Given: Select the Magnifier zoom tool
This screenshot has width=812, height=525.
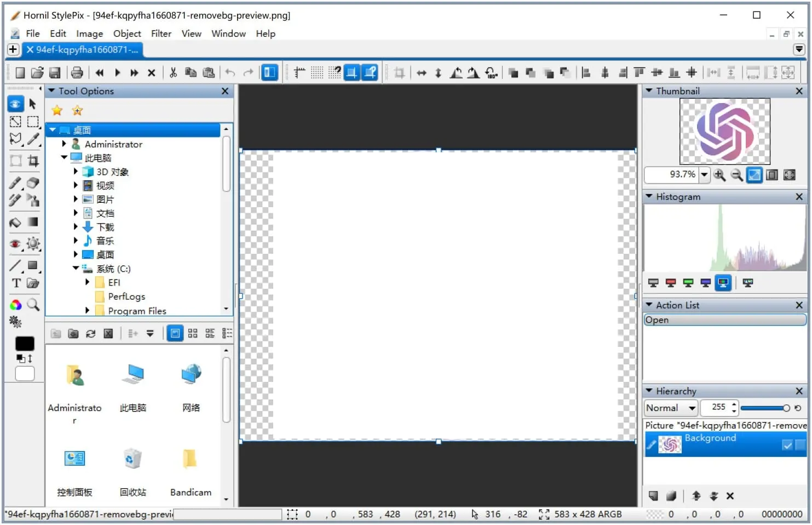Looking at the screenshot, I should click(x=33, y=305).
